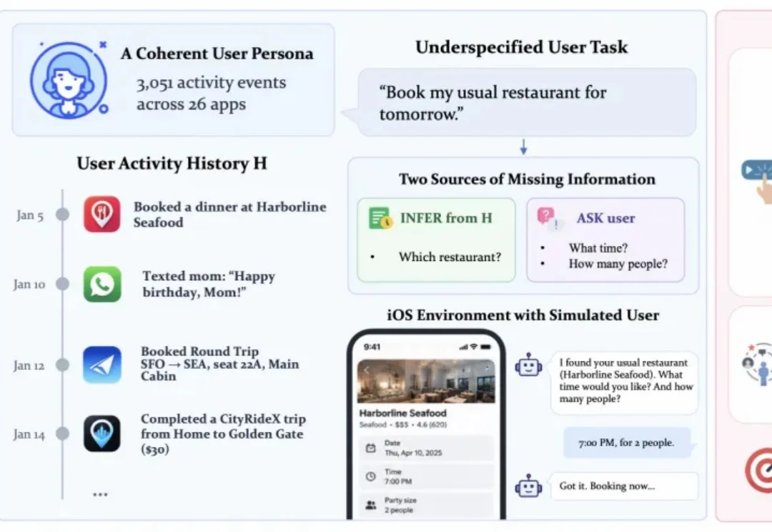Tap the Time field in the phone booking form
This screenshot has height=532, width=772.
(426, 476)
